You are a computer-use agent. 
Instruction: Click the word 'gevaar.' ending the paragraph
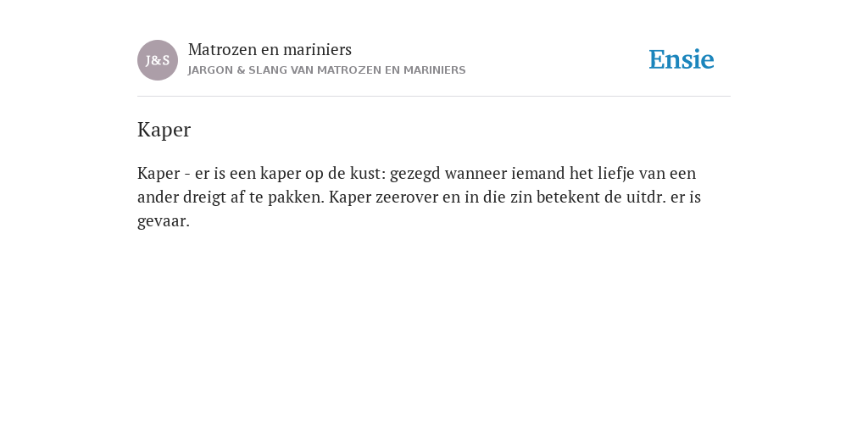[164, 221]
